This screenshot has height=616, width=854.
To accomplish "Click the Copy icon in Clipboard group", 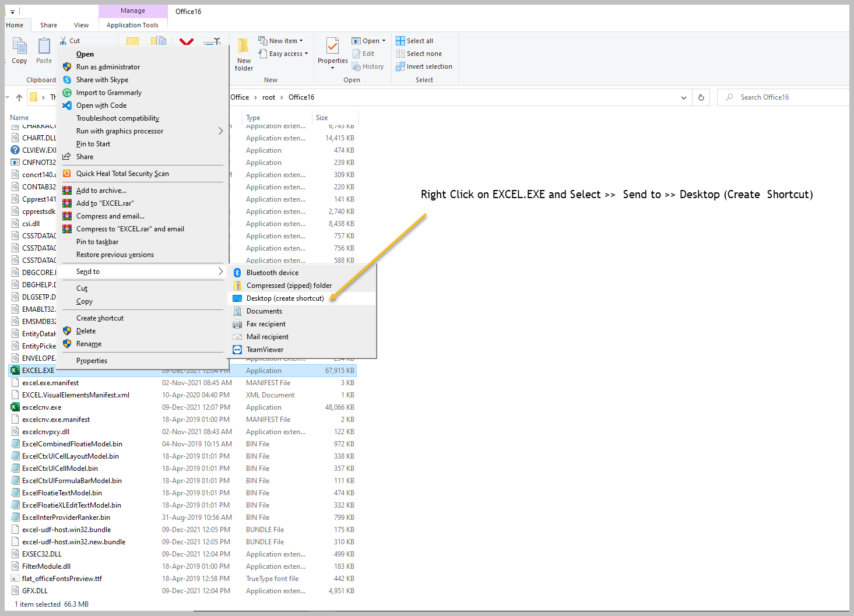I will click(20, 46).
